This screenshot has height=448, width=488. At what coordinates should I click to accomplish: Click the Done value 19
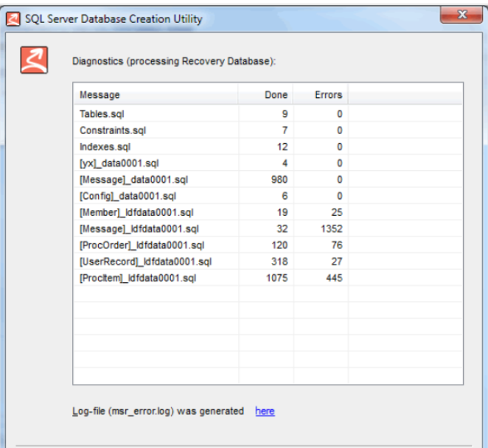pyautogui.click(x=282, y=212)
